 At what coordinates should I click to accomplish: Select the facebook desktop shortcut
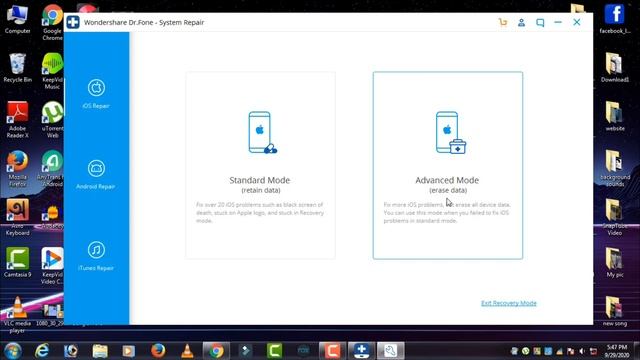click(x=615, y=19)
